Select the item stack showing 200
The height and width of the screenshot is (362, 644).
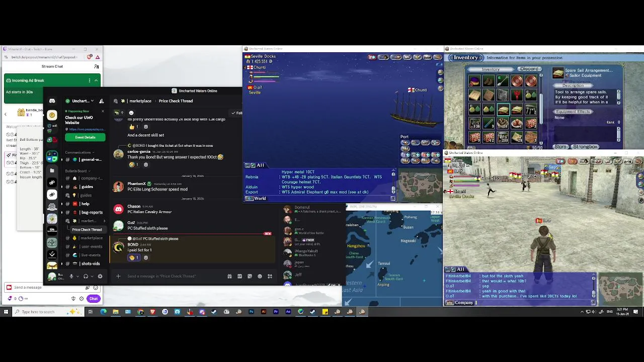coord(503,138)
